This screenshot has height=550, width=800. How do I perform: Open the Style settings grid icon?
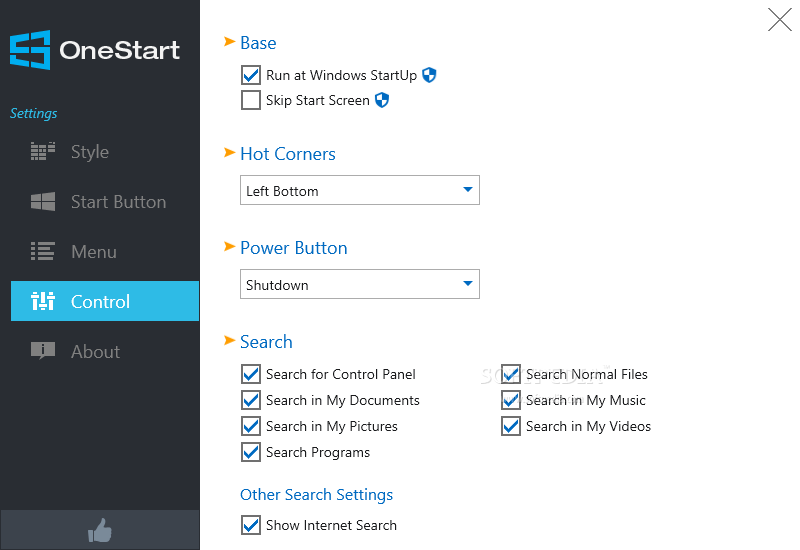tap(43, 152)
